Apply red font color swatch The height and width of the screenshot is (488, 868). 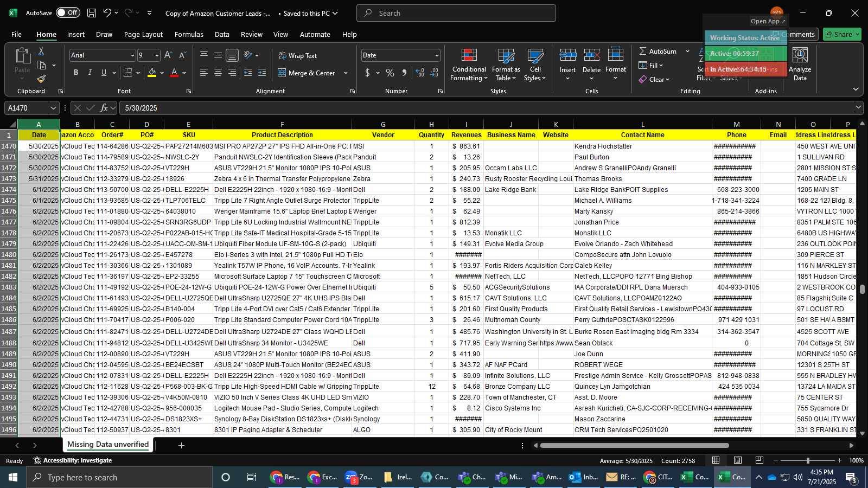[174, 73]
